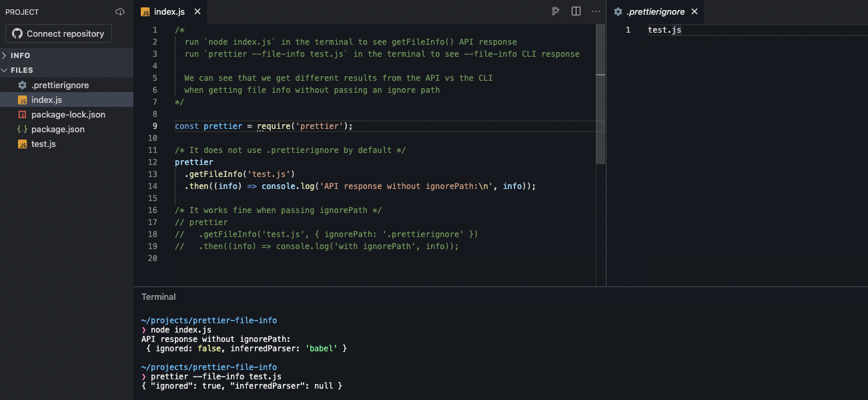This screenshot has height=400, width=868.
Task: Click the ignored: false terminal output line
Action: pyautogui.click(x=246, y=349)
